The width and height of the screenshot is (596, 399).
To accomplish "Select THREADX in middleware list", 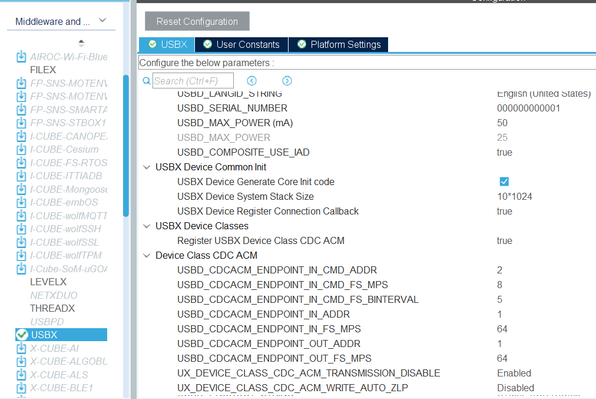I will 52,308.
